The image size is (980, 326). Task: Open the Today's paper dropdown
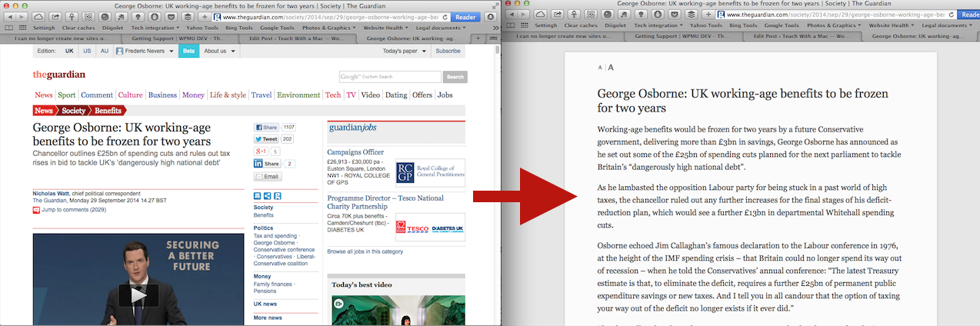click(x=403, y=51)
